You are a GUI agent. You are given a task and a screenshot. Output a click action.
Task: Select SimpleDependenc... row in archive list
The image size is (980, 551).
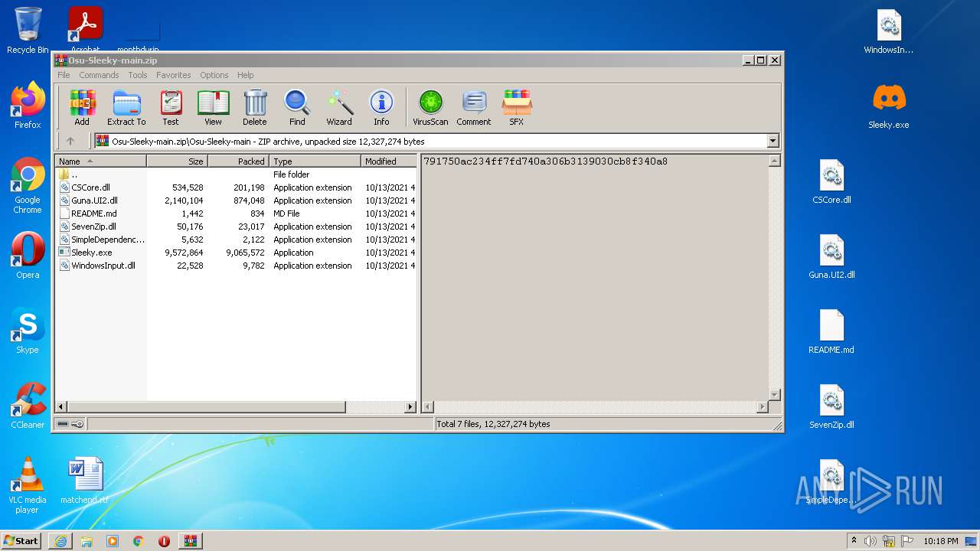236,240
